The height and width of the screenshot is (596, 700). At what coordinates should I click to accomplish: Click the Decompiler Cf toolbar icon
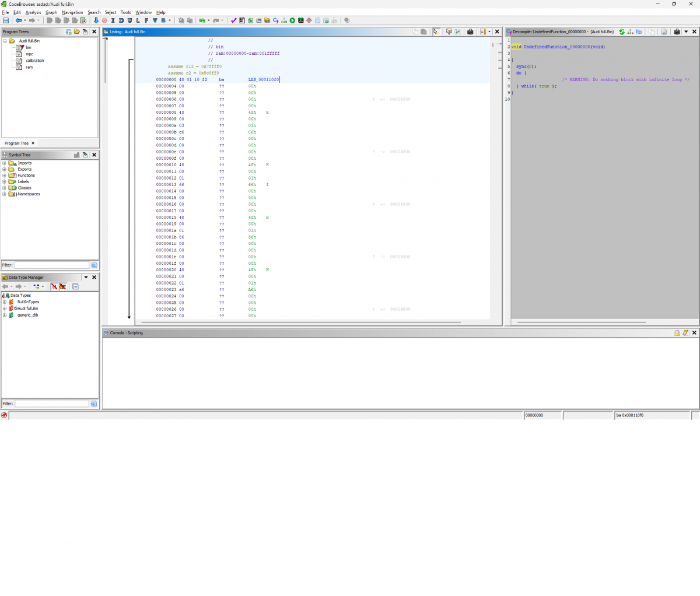275,20
